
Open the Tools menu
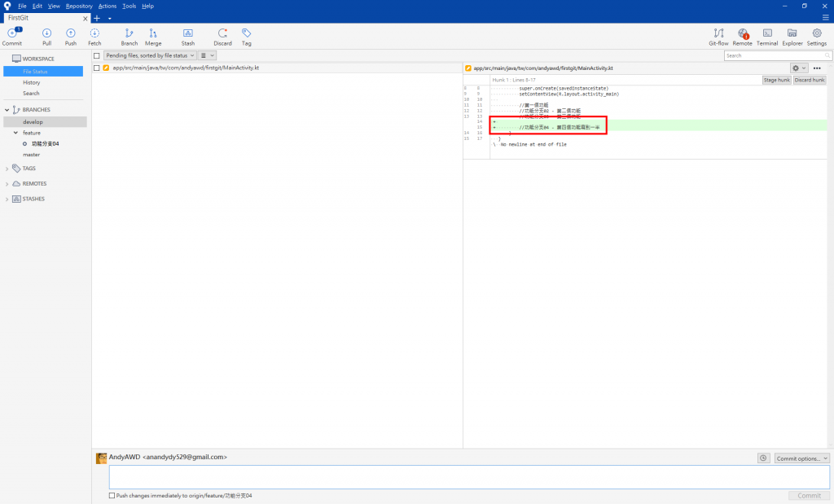(x=129, y=6)
